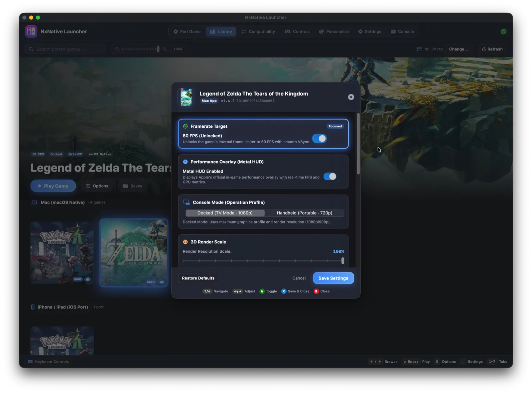Click the Console Mode monitor icon
The width and height of the screenshot is (532, 393).
(187, 202)
